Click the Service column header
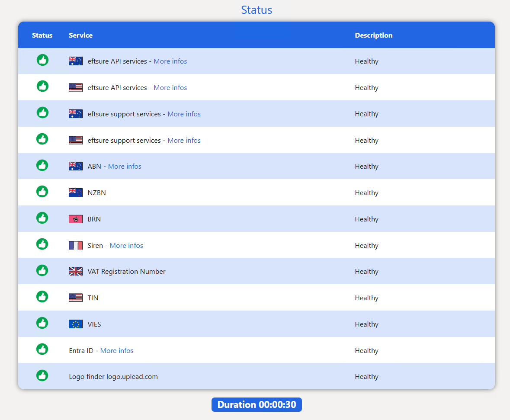The width and height of the screenshot is (510, 420). coord(80,35)
